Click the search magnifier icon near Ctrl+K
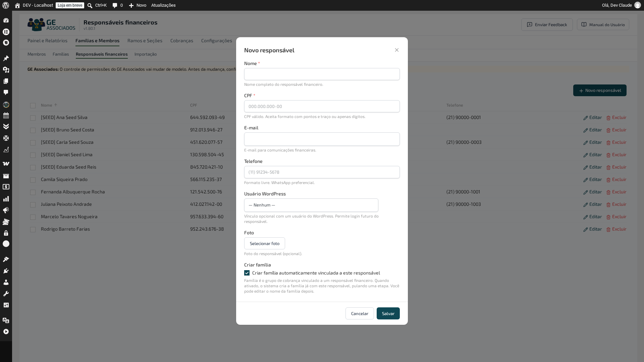Viewport: 644px width, 362px height. (90, 5)
